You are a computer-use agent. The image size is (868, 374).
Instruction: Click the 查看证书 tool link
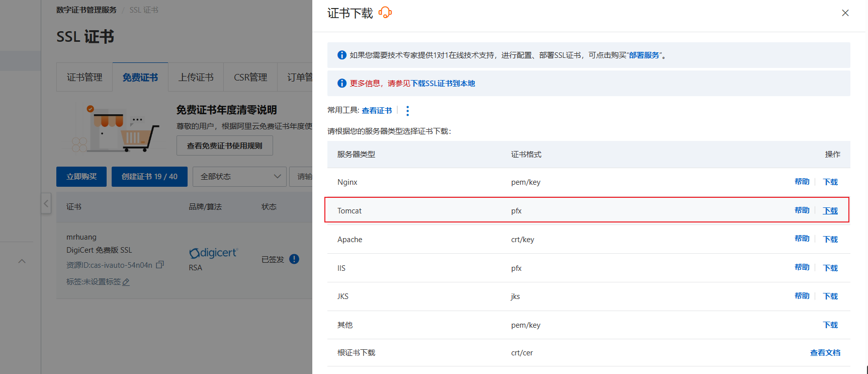pyautogui.click(x=377, y=111)
